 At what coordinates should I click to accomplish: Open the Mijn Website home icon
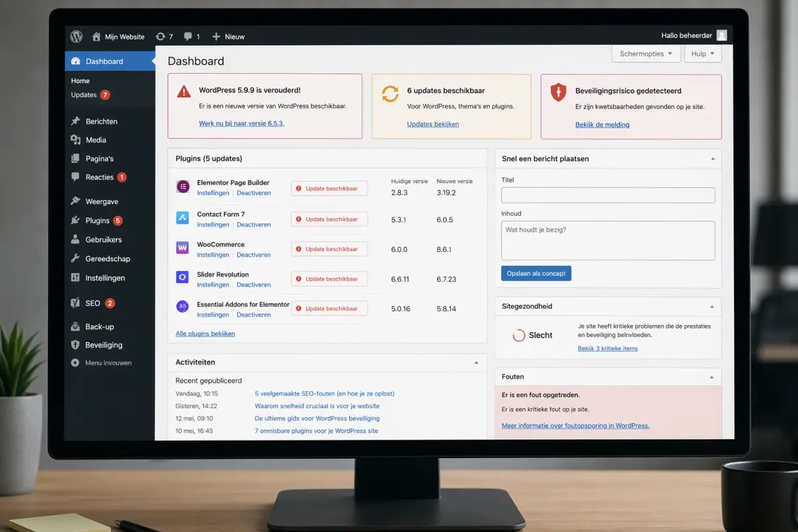pyautogui.click(x=96, y=37)
